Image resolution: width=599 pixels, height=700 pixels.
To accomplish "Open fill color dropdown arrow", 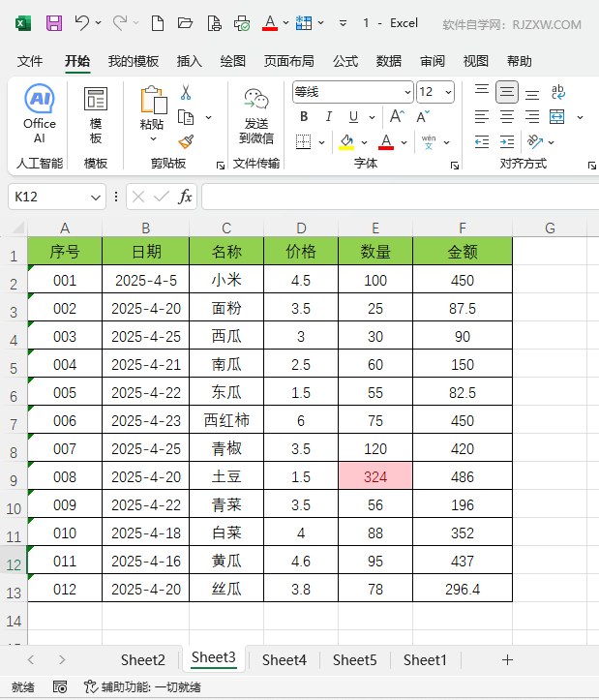I will (364, 143).
